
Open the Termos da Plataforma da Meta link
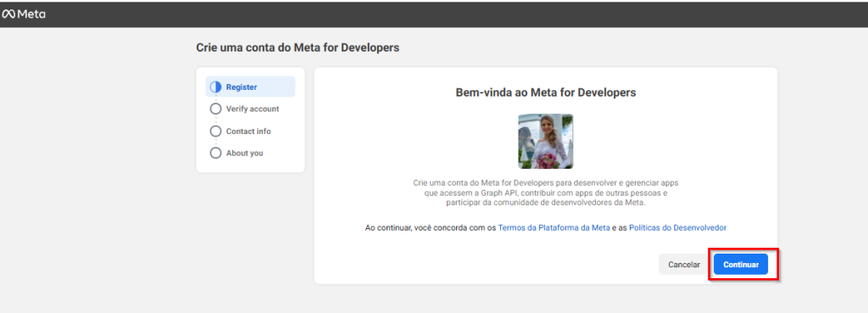[x=554, y=227]
